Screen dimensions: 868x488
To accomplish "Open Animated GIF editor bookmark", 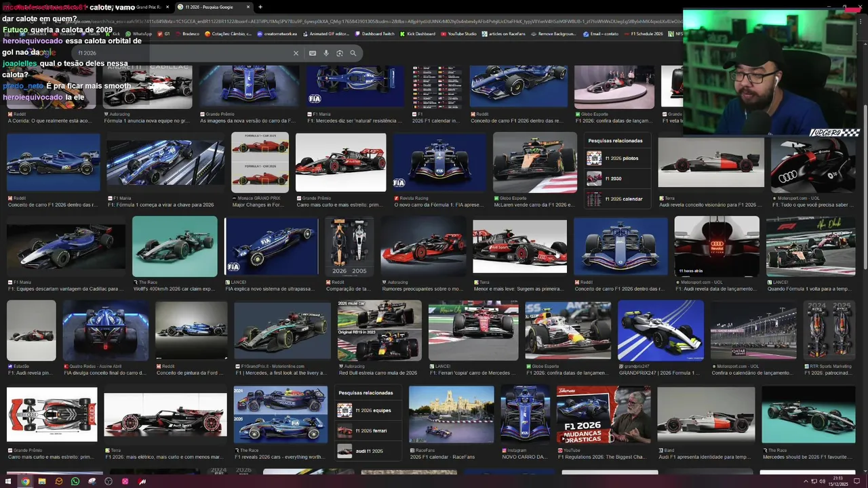I will click(326, 34).
